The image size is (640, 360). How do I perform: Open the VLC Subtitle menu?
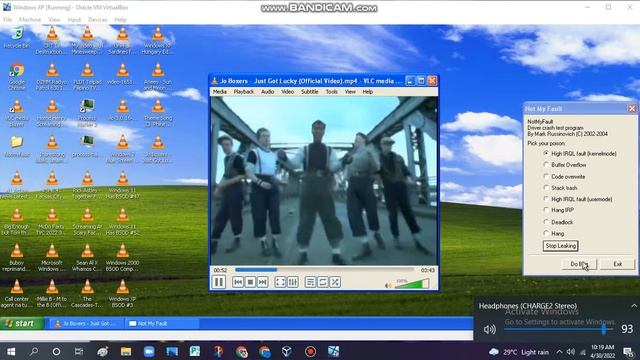click(309, 92)
